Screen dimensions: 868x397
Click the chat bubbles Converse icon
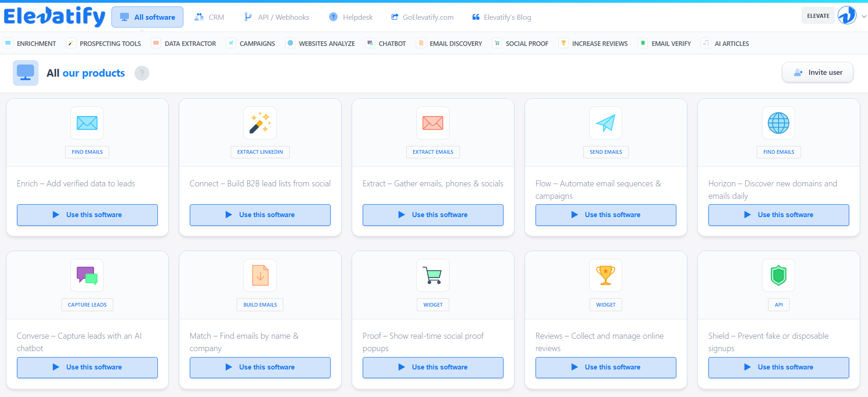(87, 275)
